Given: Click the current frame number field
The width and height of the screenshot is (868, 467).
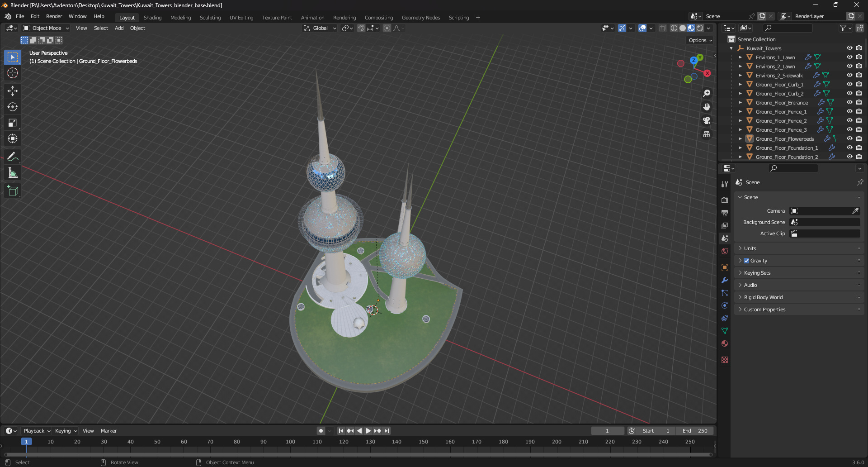Looking at the screenshot, I should [608, 431].
